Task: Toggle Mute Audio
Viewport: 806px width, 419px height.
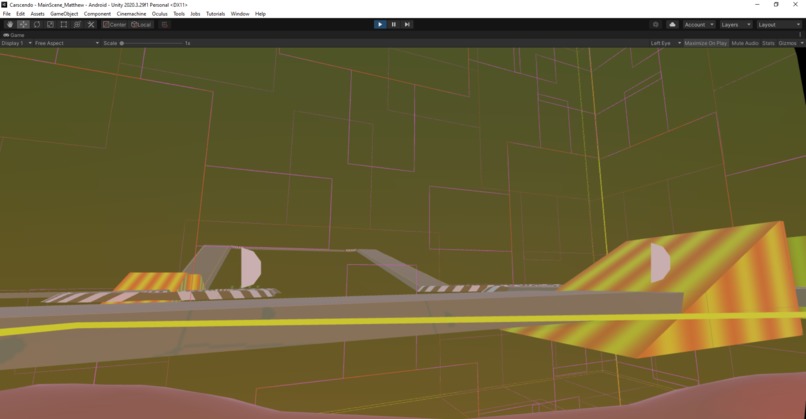Action: point(745,43)
